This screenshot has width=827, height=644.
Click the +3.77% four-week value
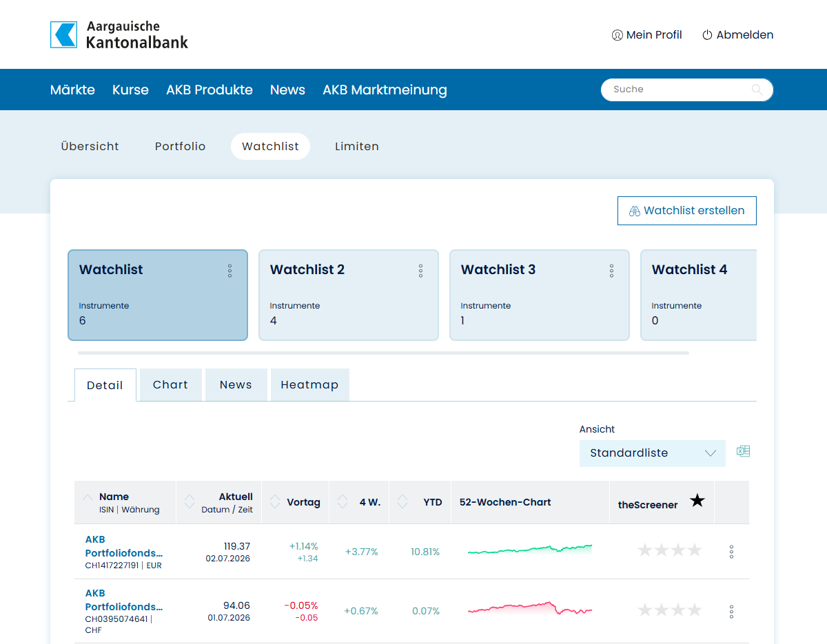click(x=362, y=552)
